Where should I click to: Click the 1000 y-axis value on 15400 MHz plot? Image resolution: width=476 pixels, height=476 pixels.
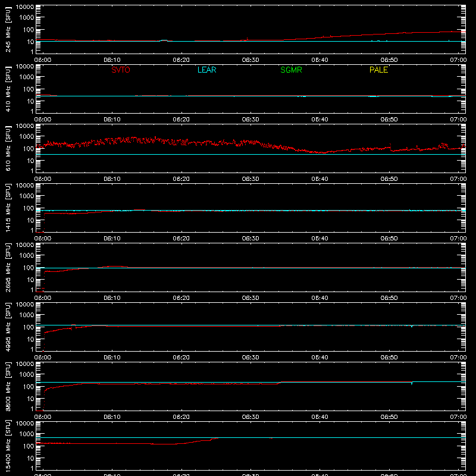pos(27,434)
